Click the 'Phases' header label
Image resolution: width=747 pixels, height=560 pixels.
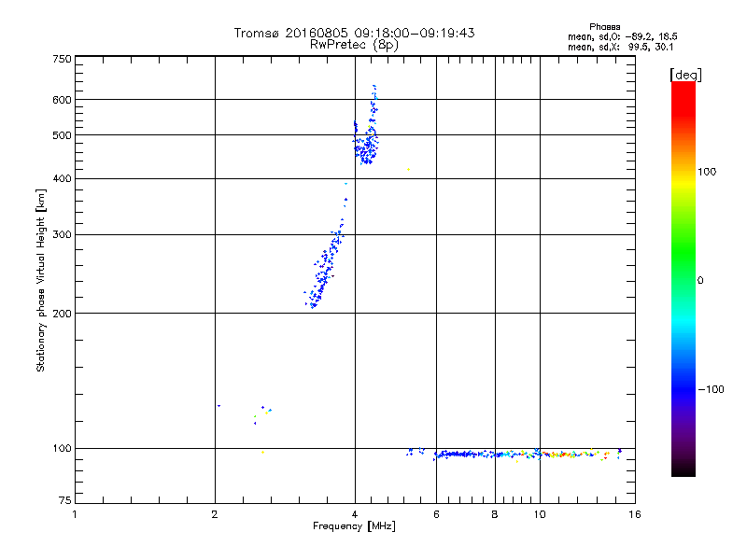[604, 27]
